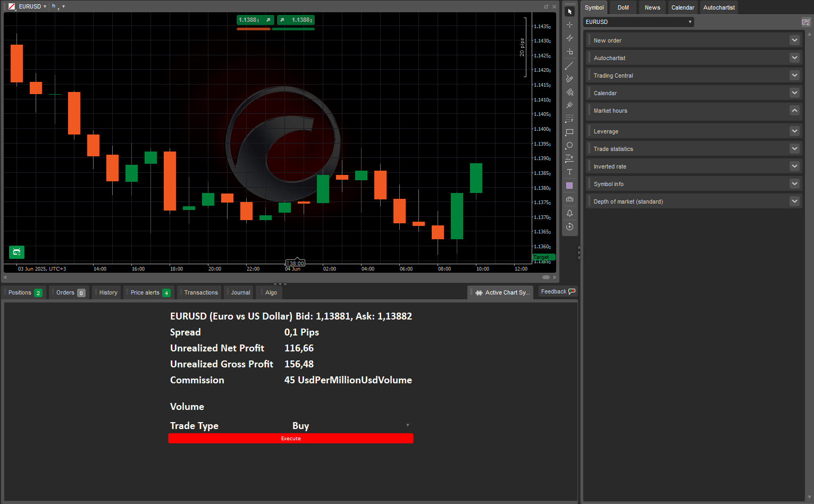Open the Orders tab
814x504 pixels.
(x=70, y=292)
